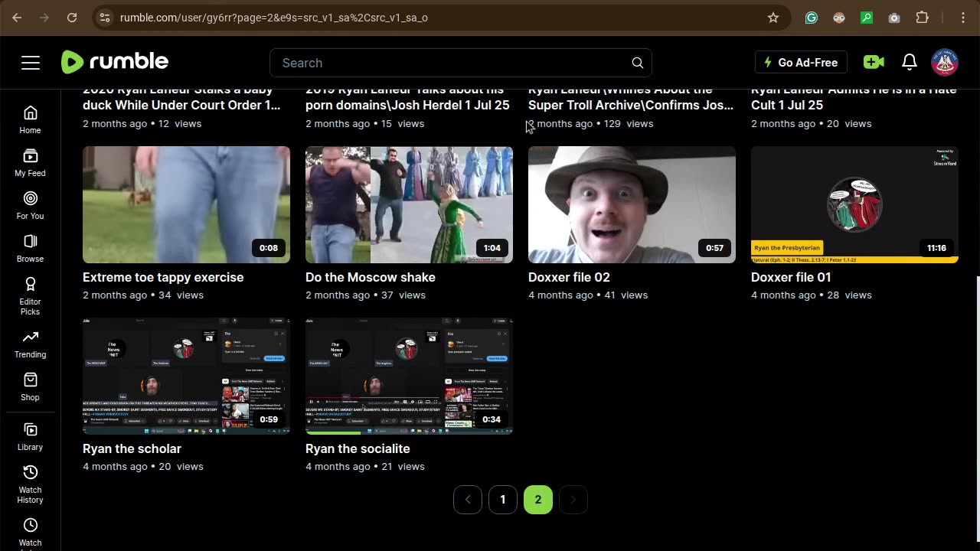Go to Library in the sidebar
This screenshot has height=551, width=980.
pos(30,437)
